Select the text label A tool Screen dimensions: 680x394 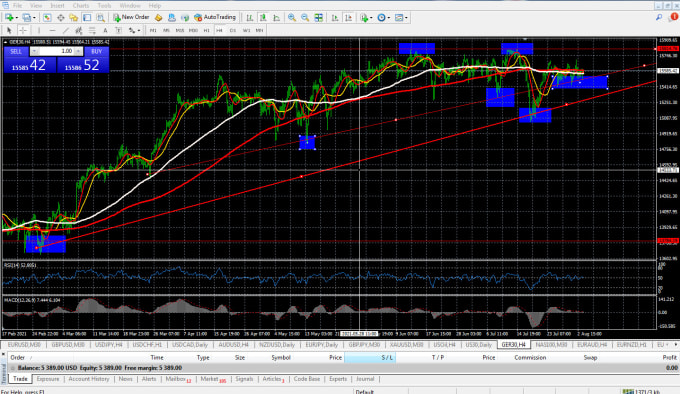(x=105, y=30)
